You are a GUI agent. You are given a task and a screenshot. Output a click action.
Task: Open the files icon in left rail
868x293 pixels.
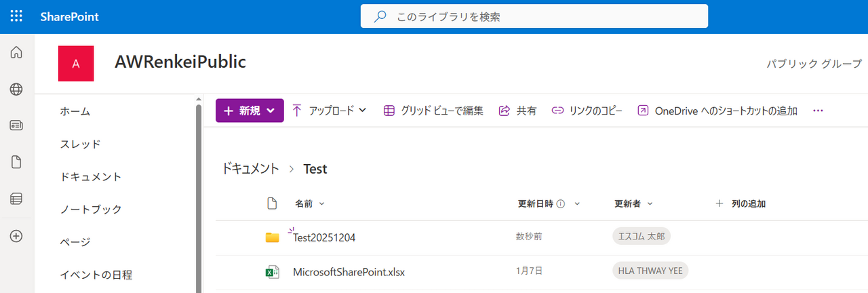tap(16, 162)
